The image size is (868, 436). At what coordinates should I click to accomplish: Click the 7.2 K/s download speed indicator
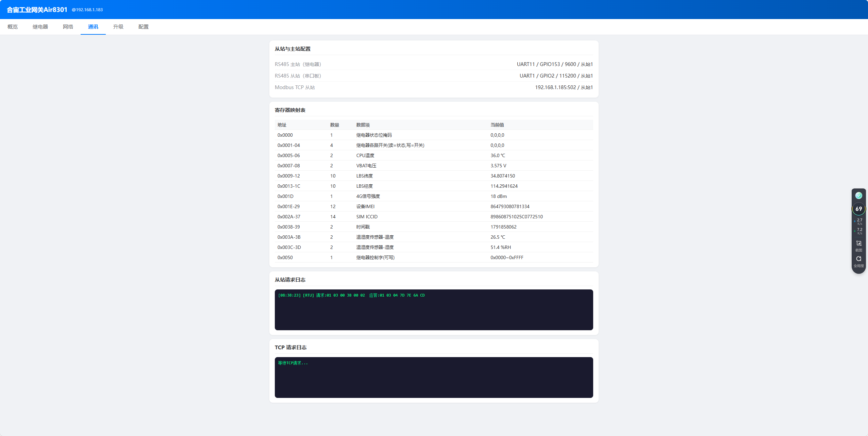(858, 231)
